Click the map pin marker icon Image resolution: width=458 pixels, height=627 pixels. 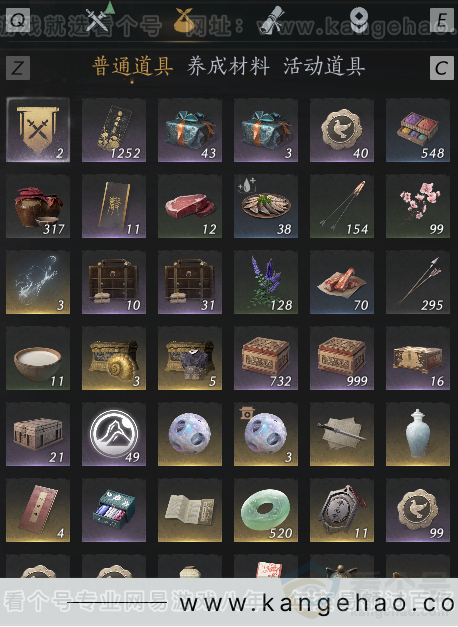click(359, 19)
